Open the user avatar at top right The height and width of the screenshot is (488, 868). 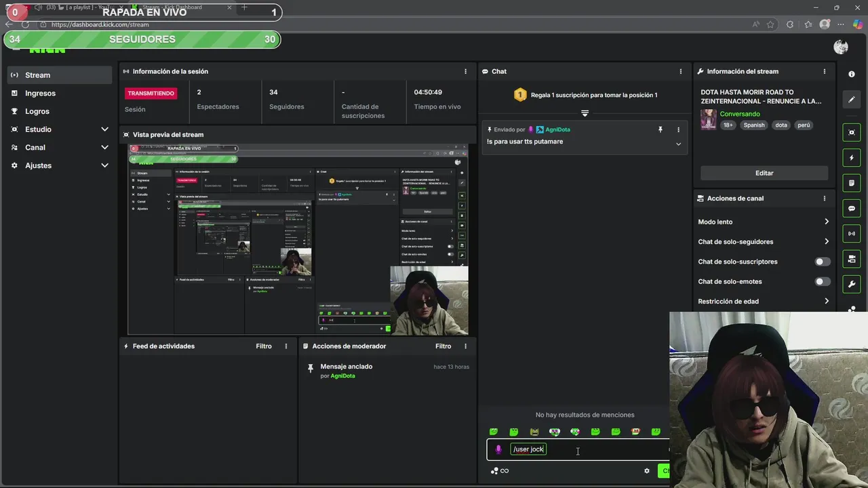(x=841, y=47)
